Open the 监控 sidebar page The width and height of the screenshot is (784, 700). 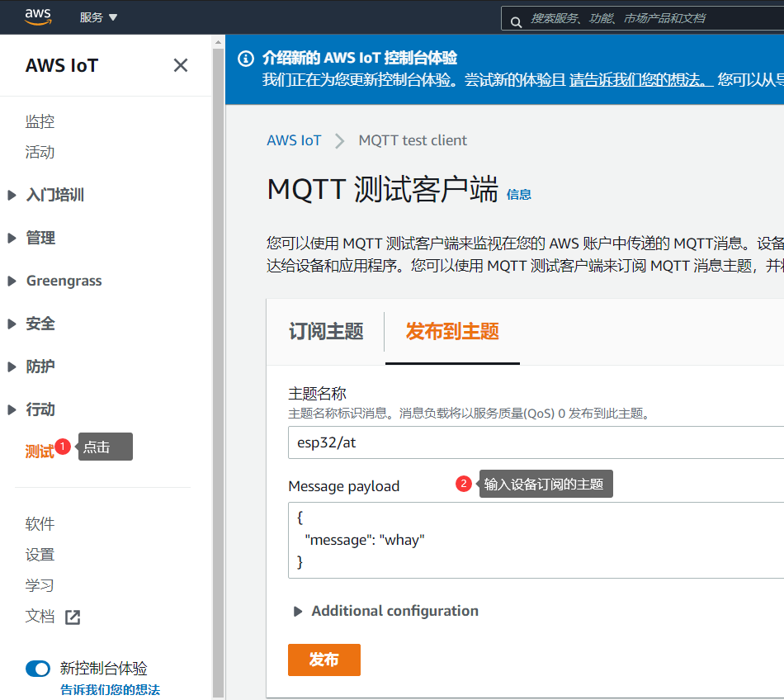click(x=40, y=121)
